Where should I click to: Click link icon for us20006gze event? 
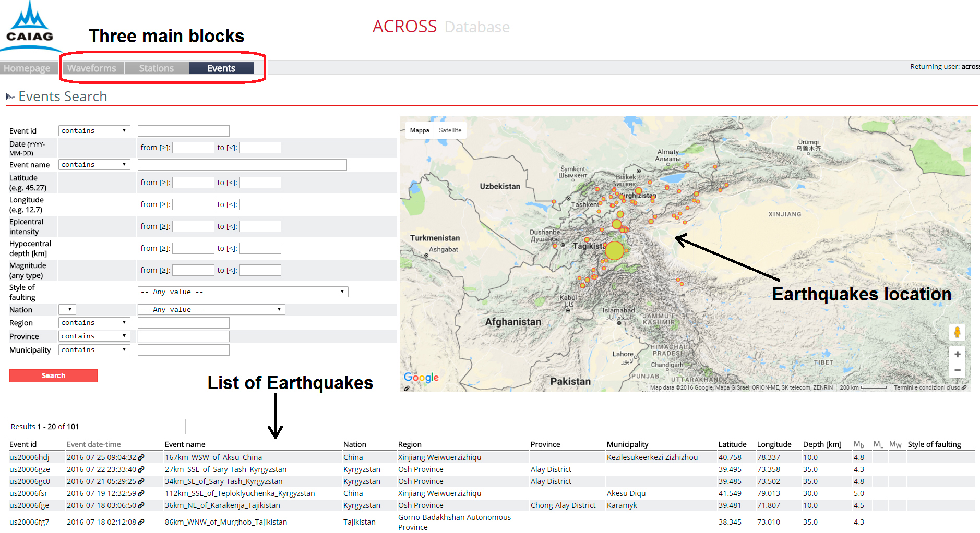click(141, 469)
